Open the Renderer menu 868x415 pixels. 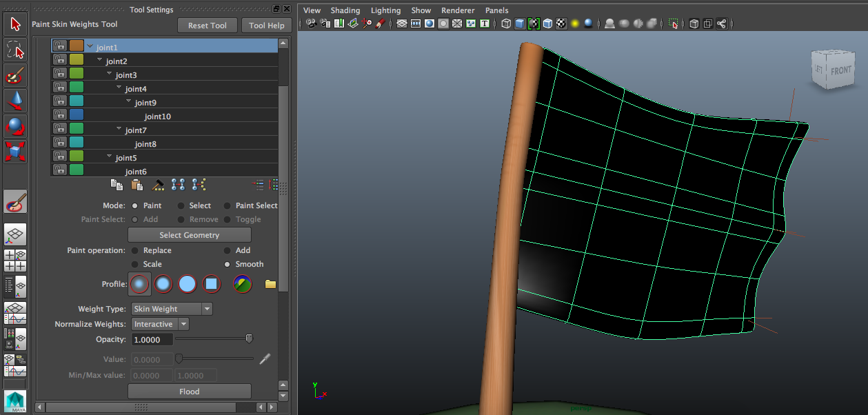click(458, 10)
